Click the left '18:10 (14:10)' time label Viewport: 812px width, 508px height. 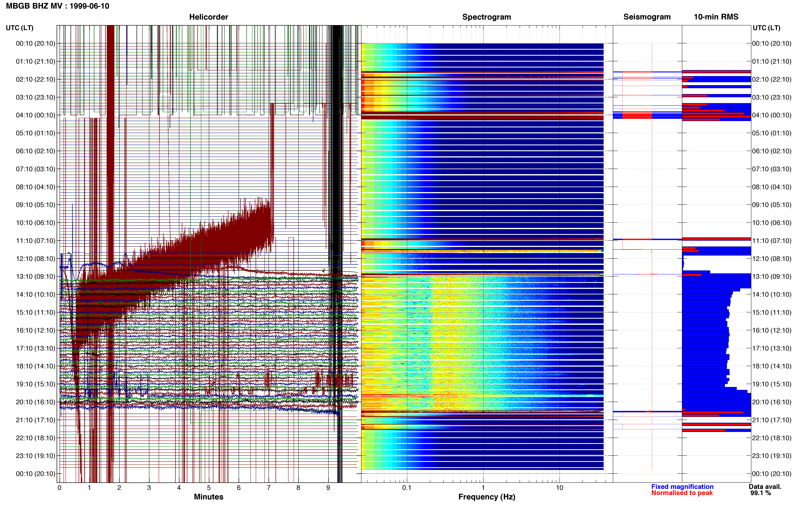pos(36,366)
